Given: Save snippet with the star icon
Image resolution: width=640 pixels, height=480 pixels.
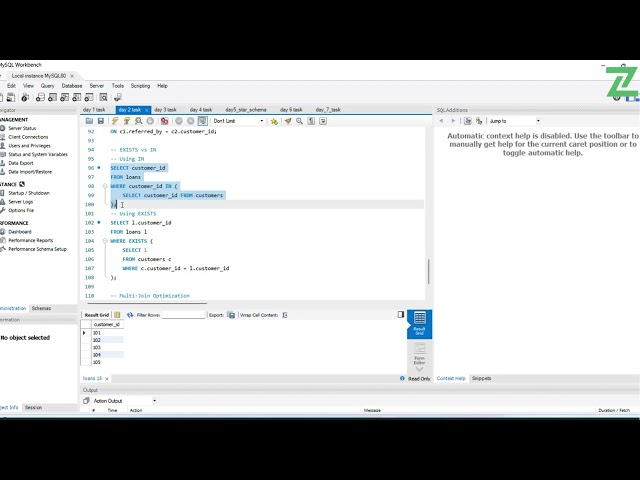Looking at the screenshot, I should tap(274, 121).
